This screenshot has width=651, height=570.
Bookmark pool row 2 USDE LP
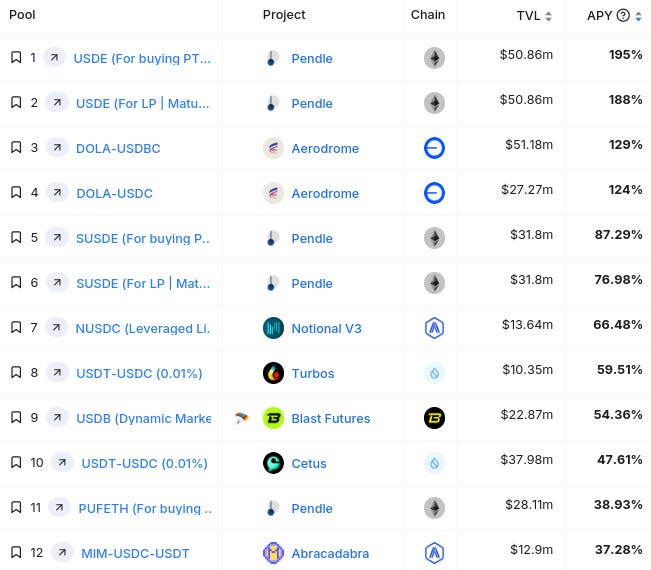(x=16, y=102)
